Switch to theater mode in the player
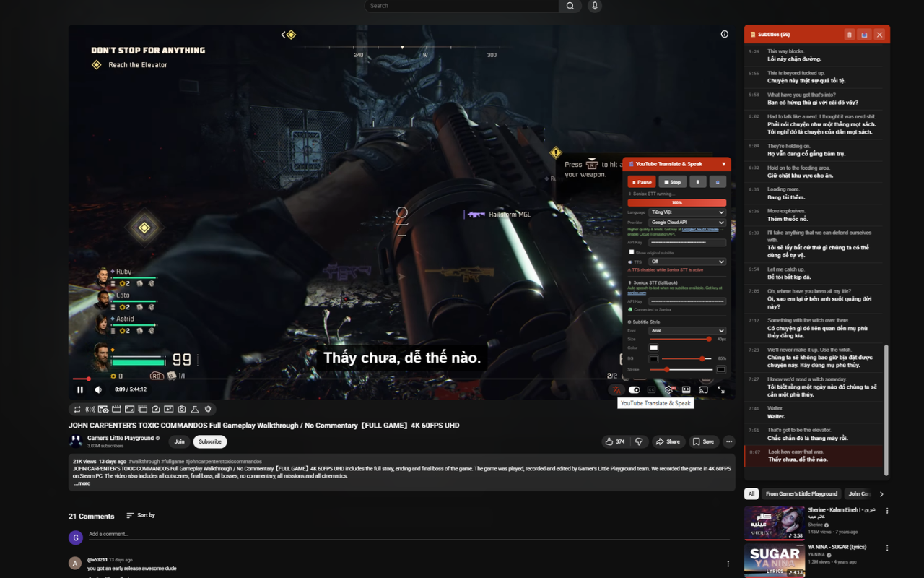 coord(686,390)
